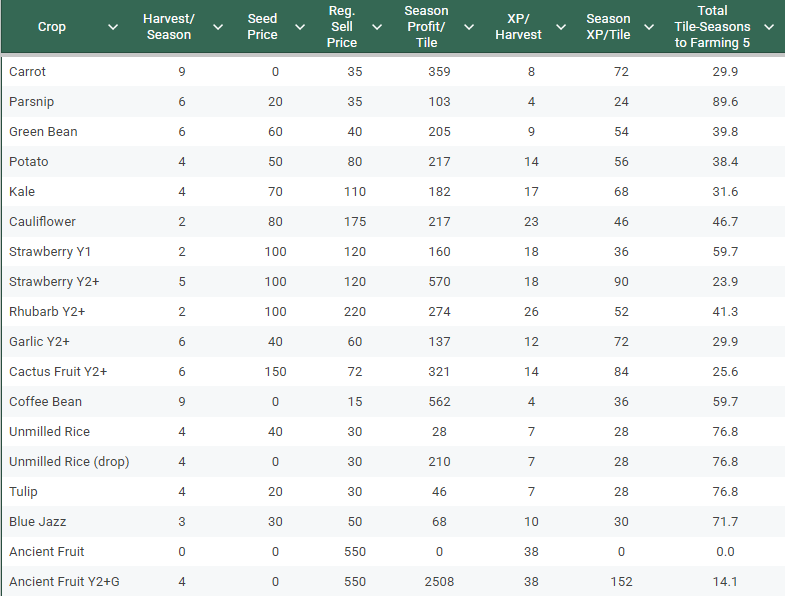
Task: Click the 2508 profit cell for Ancient Fruit
Action: (x=439, y=582)
